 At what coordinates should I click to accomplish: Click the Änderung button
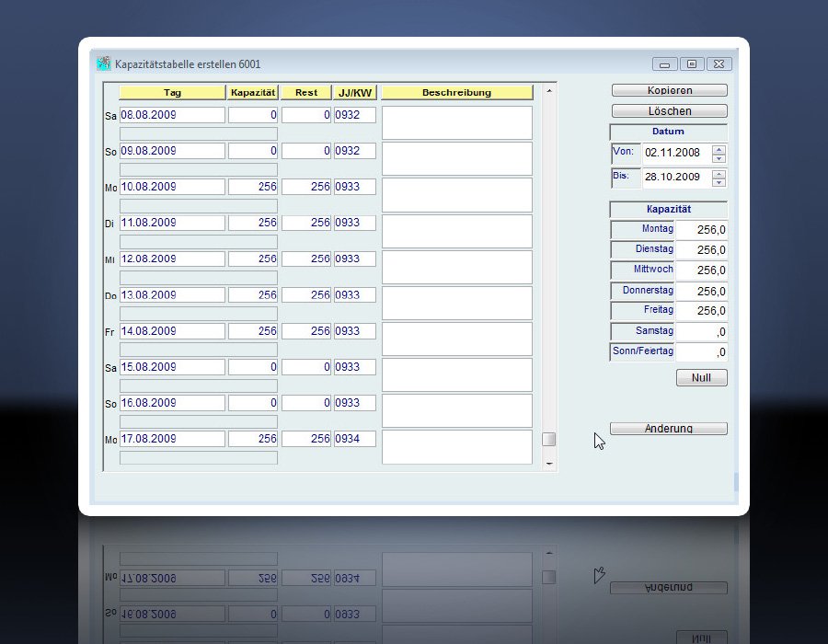click(x=669, y=428)
